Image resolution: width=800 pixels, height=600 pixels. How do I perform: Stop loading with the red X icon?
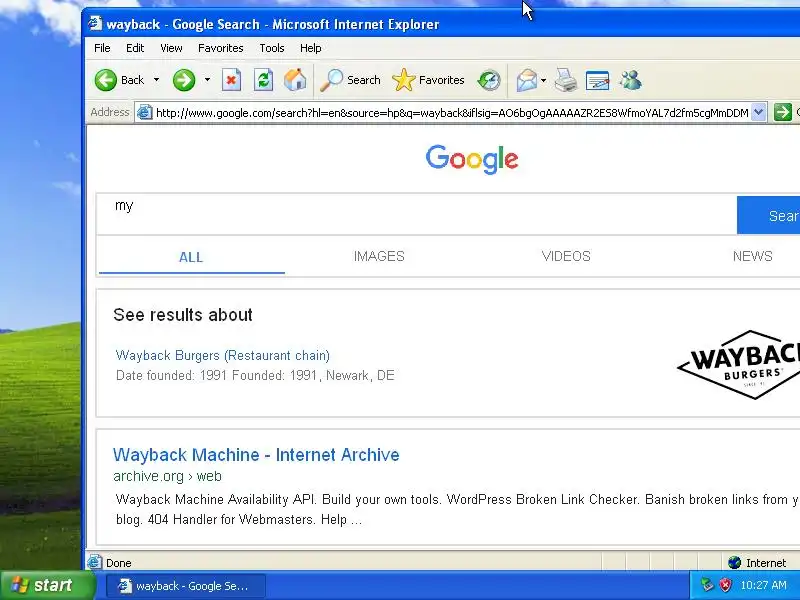(x=232, y=80)
